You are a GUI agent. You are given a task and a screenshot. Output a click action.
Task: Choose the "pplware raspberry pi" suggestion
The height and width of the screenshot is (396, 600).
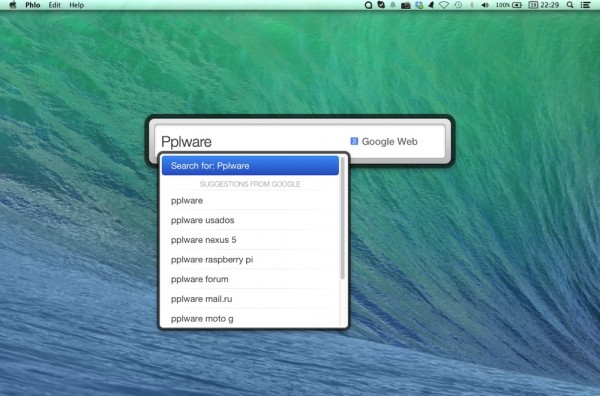250,259
